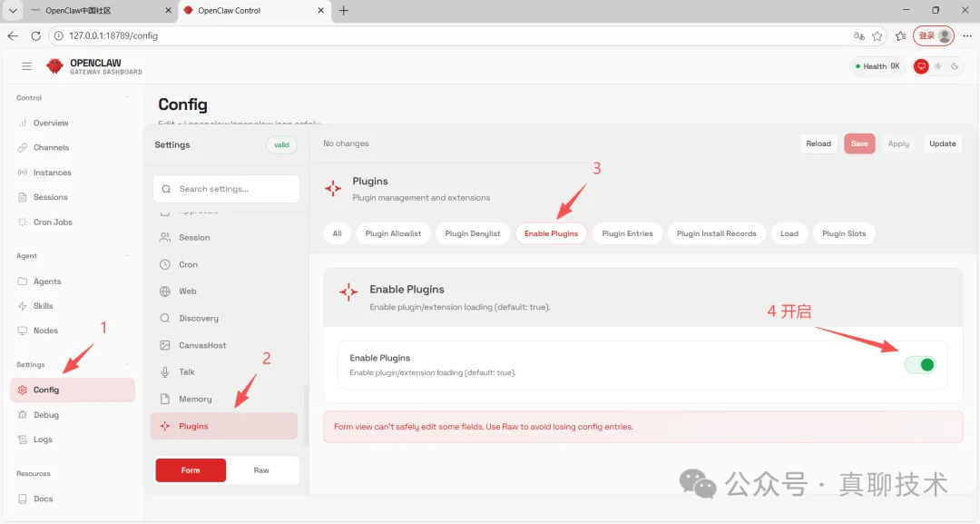
Task: Open browser translate icon in address bar
Action: 858,36
